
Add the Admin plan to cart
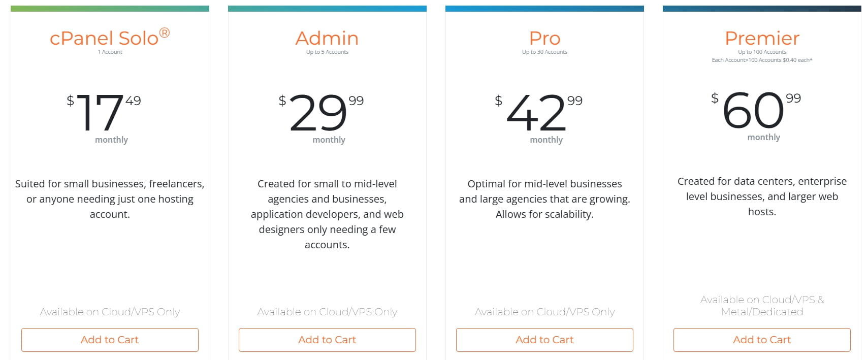(x=327, y=340)
